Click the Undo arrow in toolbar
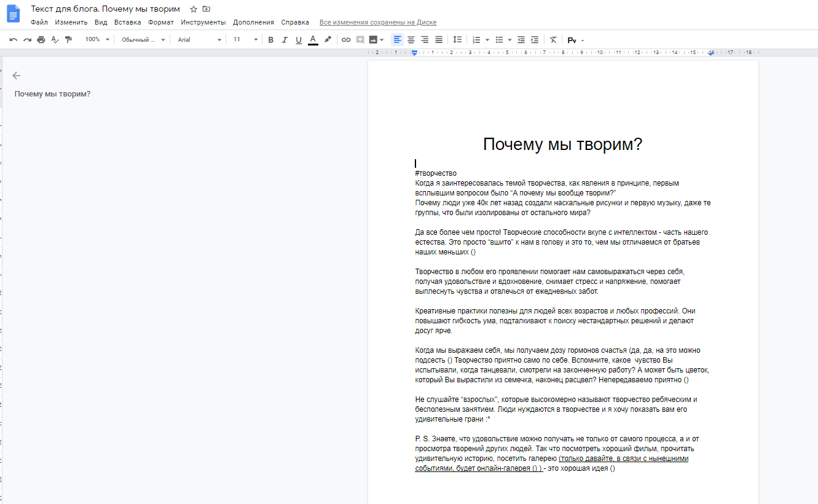The image size is (818, 504). pyautogui.click(x=14, y=39)
